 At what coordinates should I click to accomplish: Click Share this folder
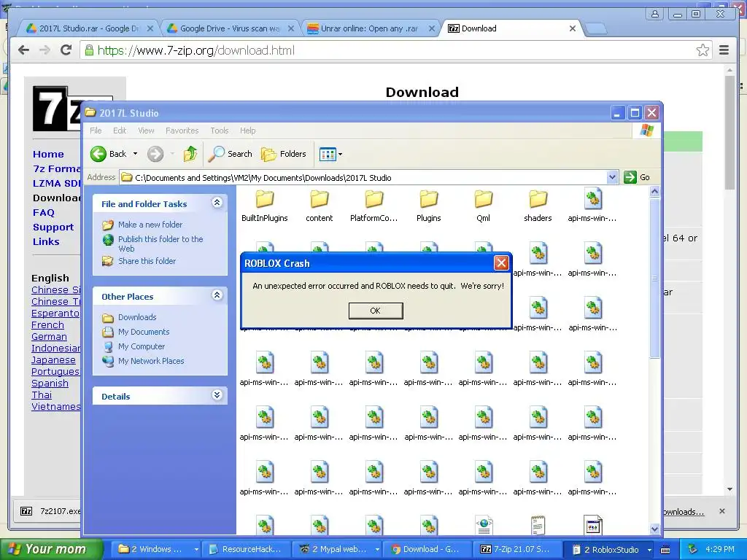click(147, 261)
